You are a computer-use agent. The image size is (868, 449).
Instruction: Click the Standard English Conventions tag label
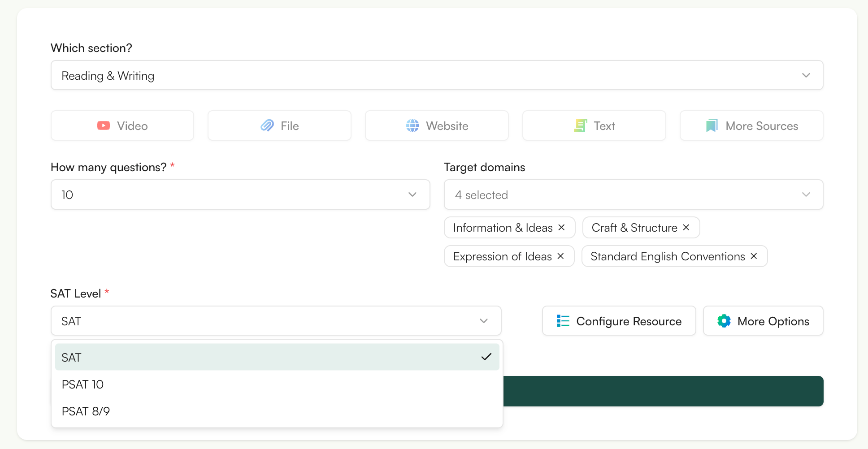(668, 256)
